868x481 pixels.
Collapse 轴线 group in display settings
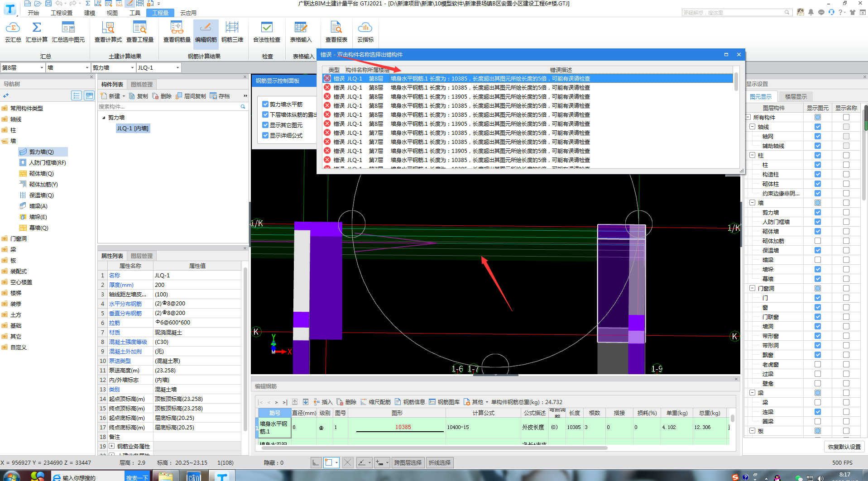(753, 127)
